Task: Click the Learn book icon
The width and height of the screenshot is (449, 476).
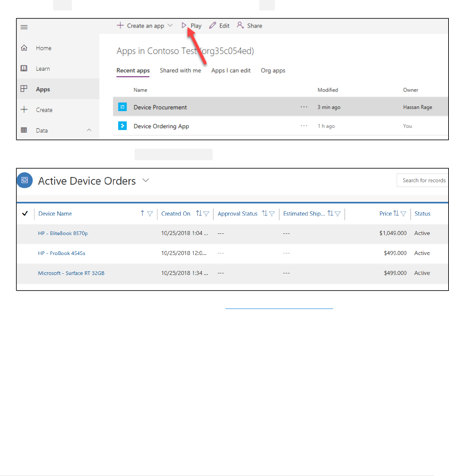Action: click(x=24, y=68)
